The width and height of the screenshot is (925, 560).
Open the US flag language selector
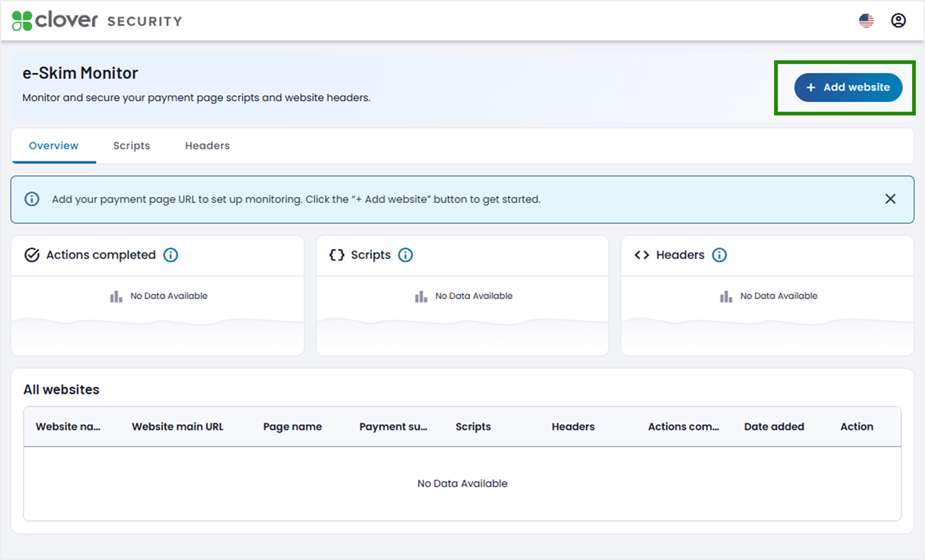pyautogui.click(x=866, y=21)
